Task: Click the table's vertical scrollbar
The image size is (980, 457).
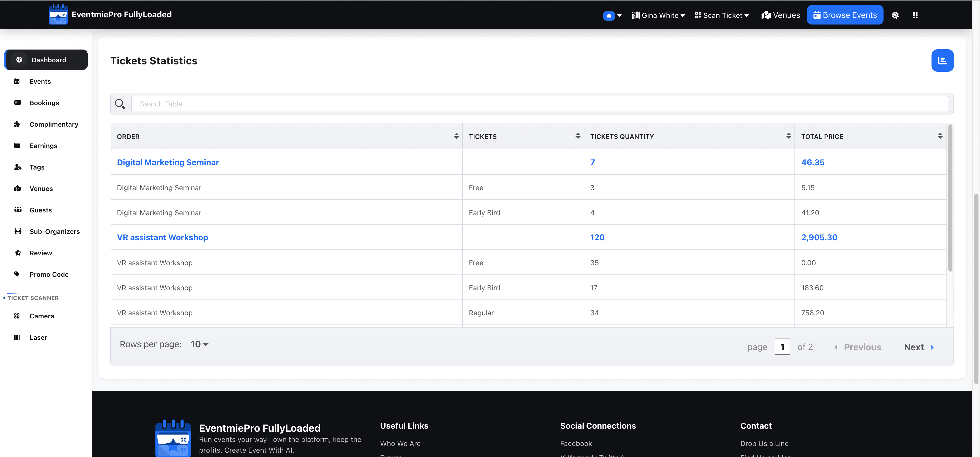Action: pos(950,198)
